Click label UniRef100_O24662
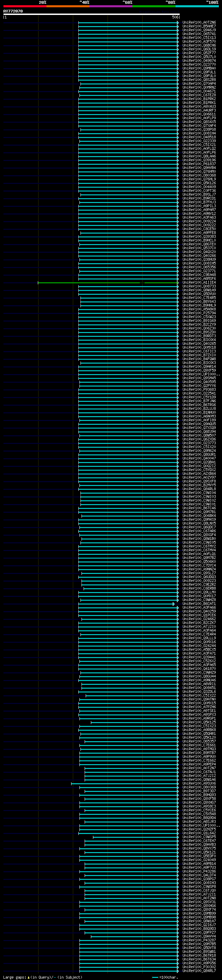 [199, 619]
